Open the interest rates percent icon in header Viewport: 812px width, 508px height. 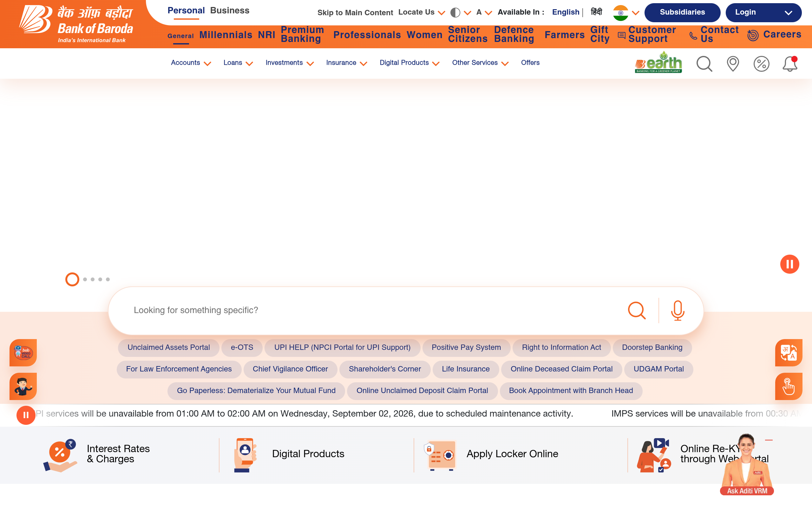tap(761, 63)
